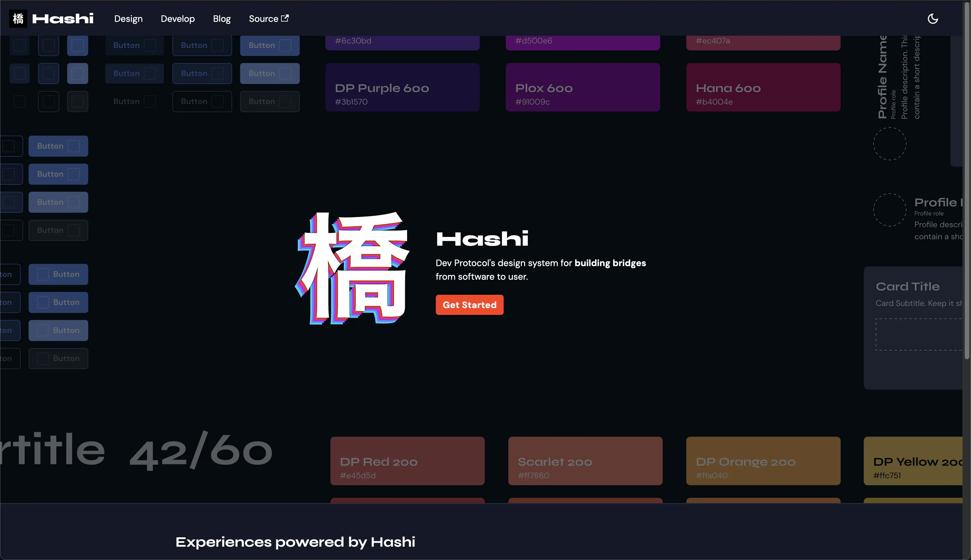Click the Profile Name avatar circle on the right edge
Image resolution: width=971 pixels, height=560 pixels.
[890, 144]
